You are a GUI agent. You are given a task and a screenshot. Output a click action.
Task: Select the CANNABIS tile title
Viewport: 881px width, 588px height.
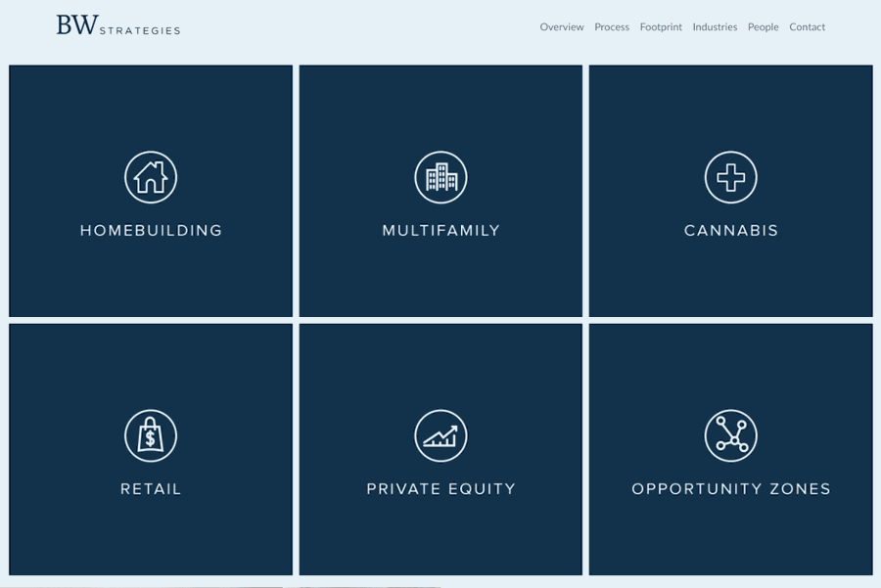pos(731,230)
